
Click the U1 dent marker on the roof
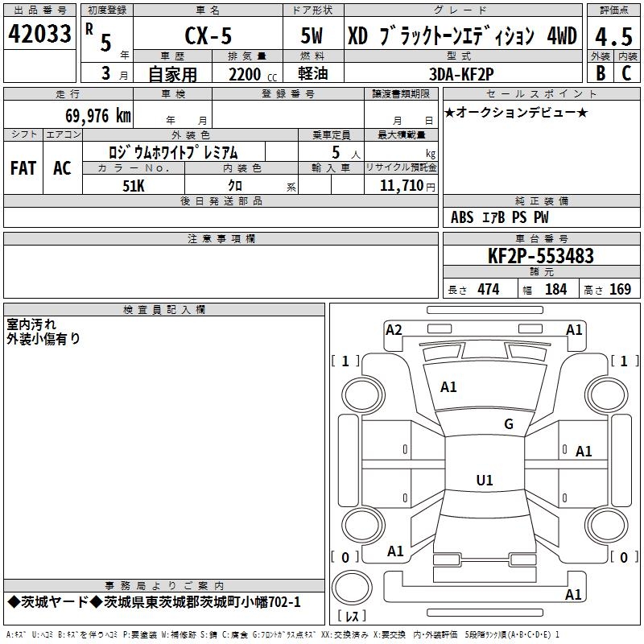[485, 481]
